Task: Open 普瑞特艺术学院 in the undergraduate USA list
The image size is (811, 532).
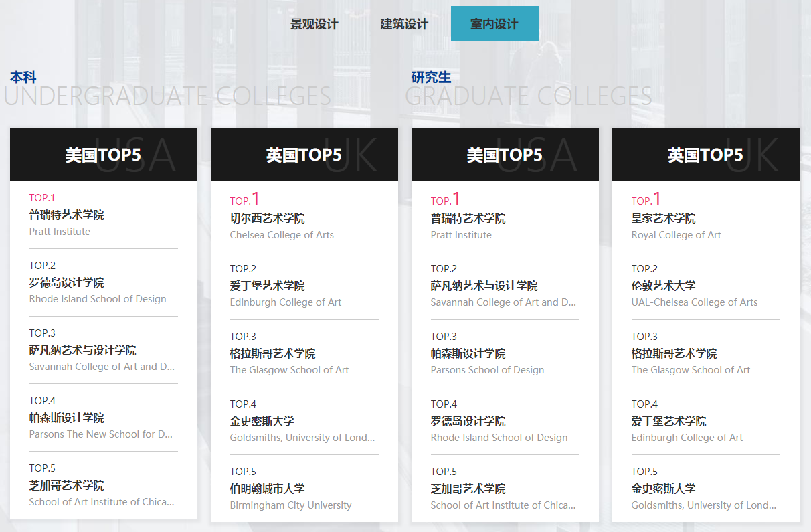Action: point(67,215)
